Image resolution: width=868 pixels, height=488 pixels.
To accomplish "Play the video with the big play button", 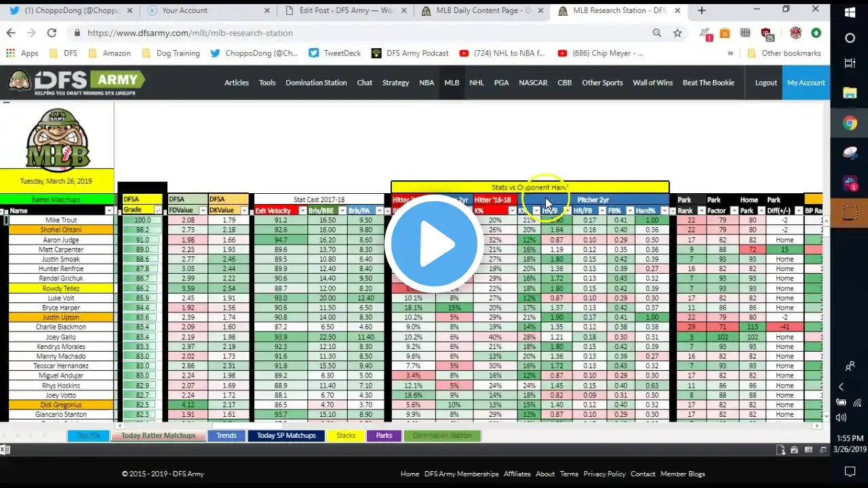I will (x=434, y=244).
